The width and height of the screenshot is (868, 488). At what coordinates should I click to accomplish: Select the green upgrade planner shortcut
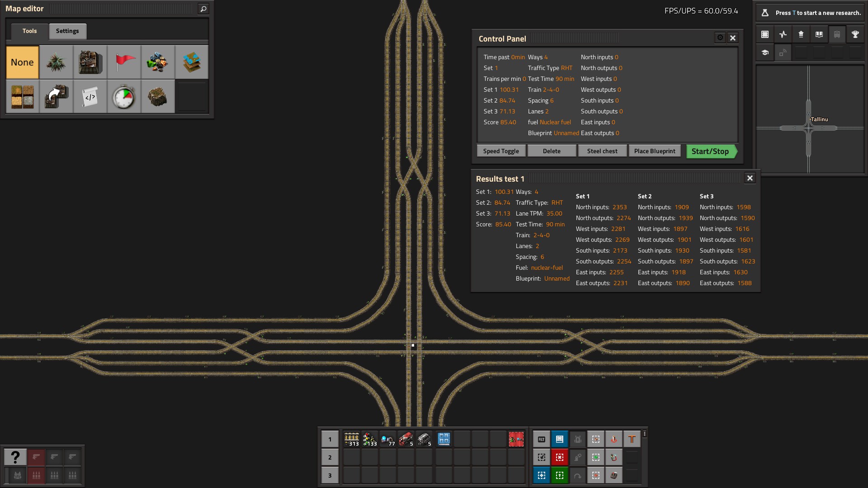(x=560, y=475)
